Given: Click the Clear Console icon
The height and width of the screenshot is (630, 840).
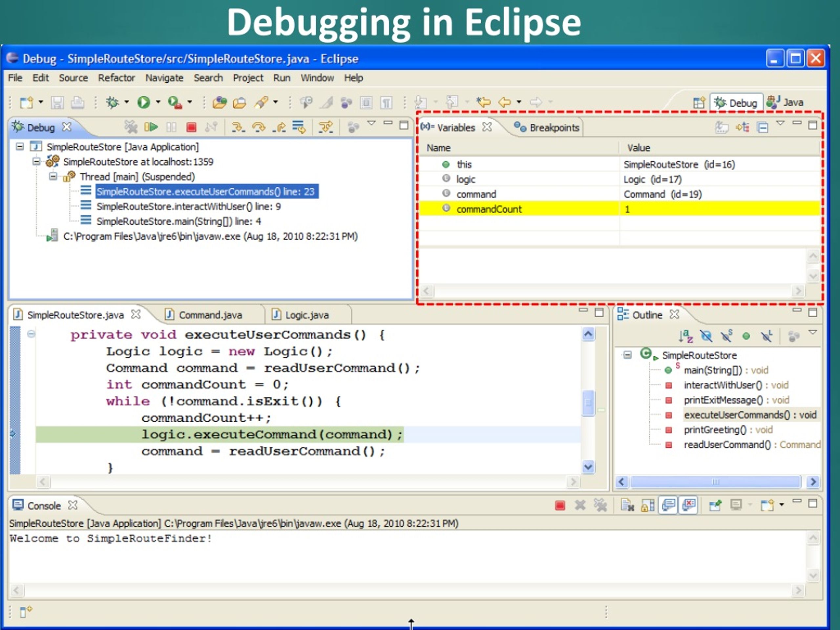Looking at the screenshot, I should pos(628,505).
